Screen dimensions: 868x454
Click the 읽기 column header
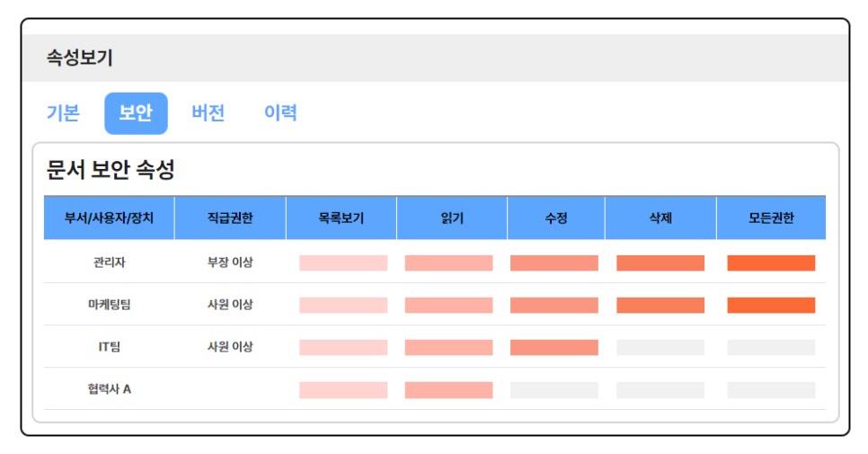click(x=452, y=218)
